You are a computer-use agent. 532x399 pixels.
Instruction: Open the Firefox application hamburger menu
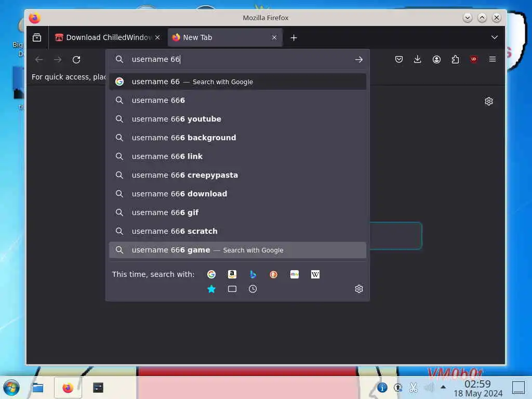pyautogui.click(x=493, y=59)
